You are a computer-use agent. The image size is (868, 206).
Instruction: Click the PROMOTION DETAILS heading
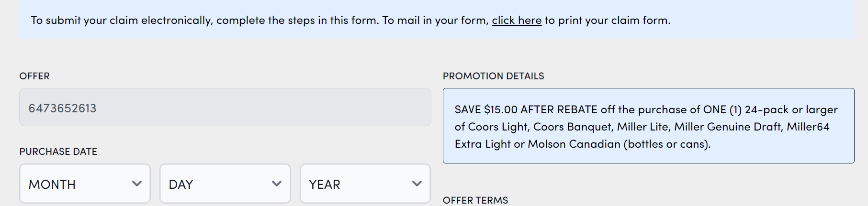[493, 76]
